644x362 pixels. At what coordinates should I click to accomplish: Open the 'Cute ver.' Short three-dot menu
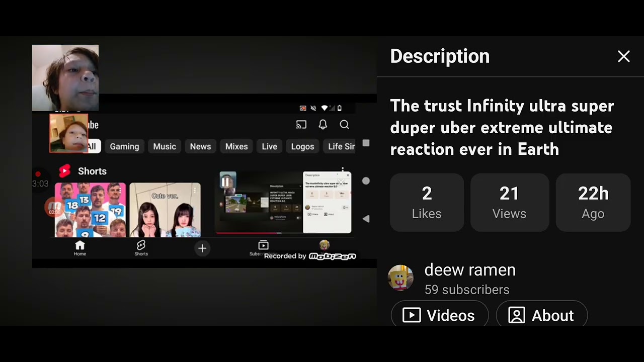195,191
